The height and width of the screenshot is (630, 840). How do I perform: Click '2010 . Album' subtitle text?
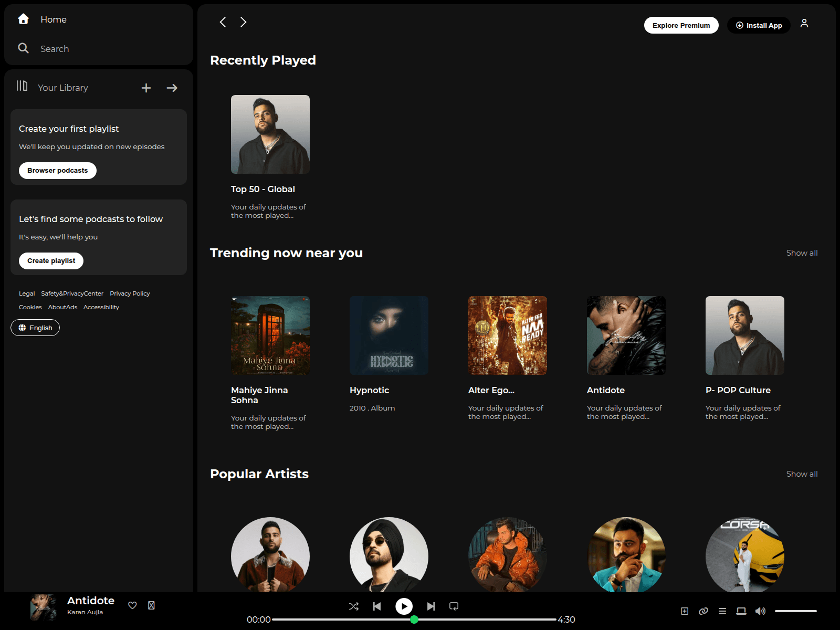[372, 408]
